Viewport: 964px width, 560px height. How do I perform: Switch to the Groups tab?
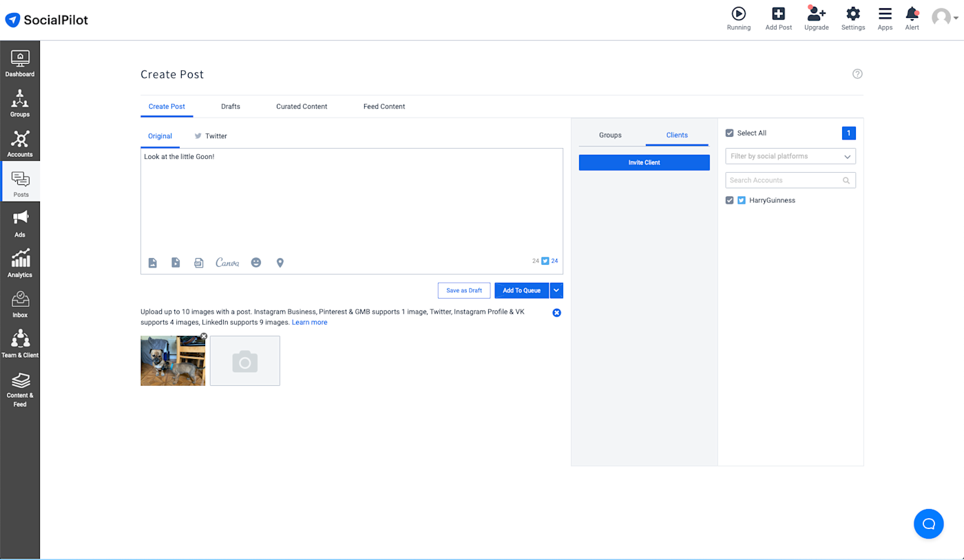pos(610,136)
